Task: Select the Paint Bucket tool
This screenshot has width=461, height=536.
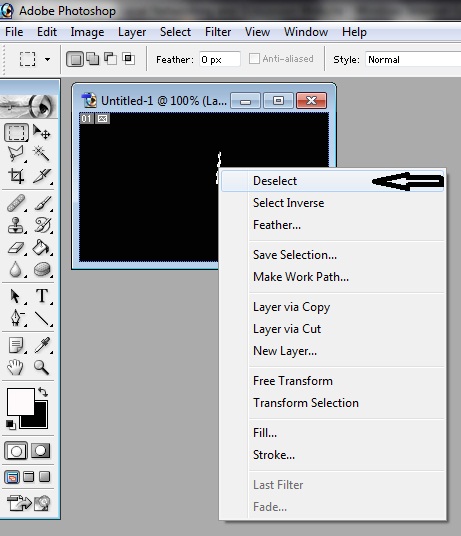Action: [42, 247]
